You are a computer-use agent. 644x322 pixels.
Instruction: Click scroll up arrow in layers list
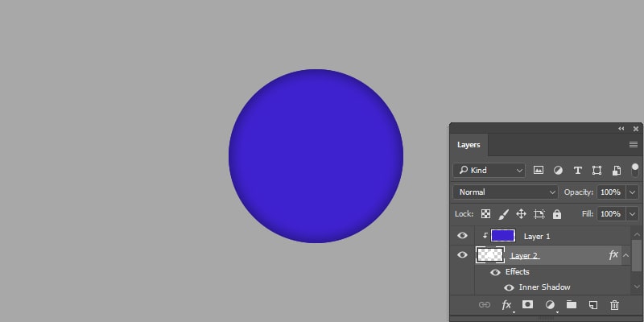coord(637,234)
